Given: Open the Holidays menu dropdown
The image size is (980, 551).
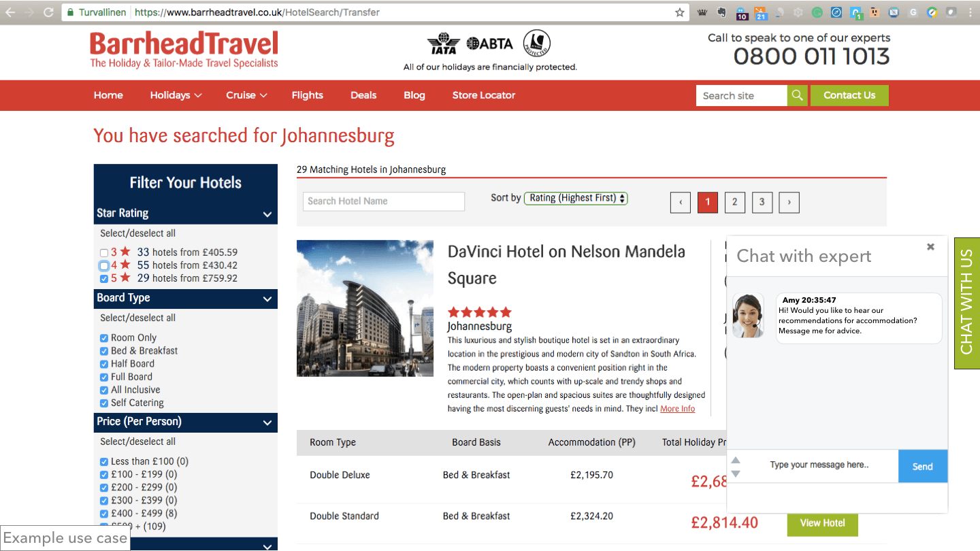Looking at the screenshot, I should (x=176, y=95).
